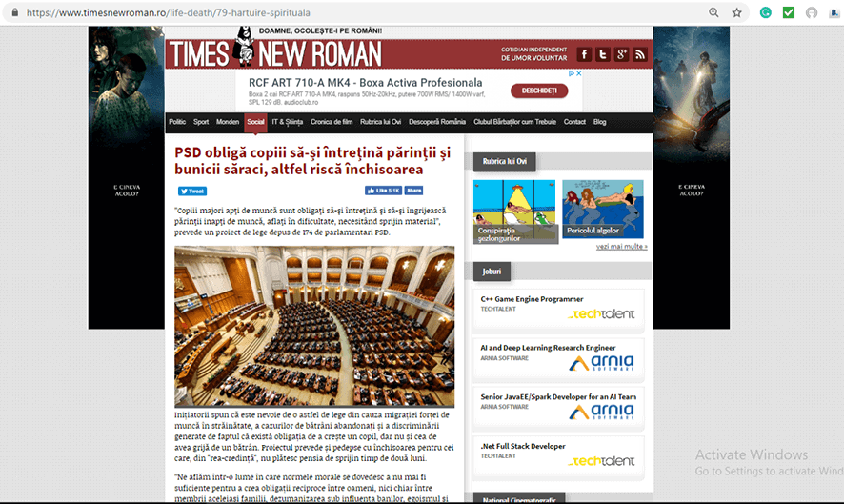844x504 pixels.
Task: Open the IT & Știința menu item
Action: coord(288,122)
